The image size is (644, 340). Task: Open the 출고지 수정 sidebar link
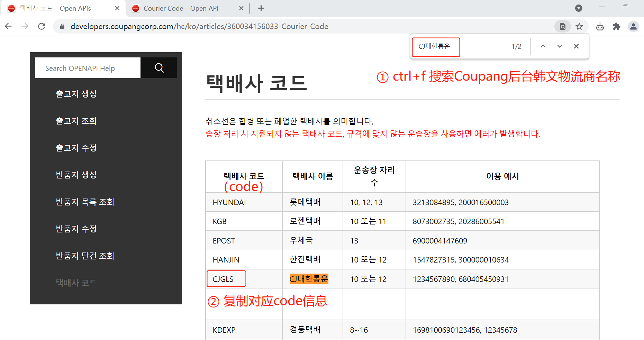tap(76, 148)
